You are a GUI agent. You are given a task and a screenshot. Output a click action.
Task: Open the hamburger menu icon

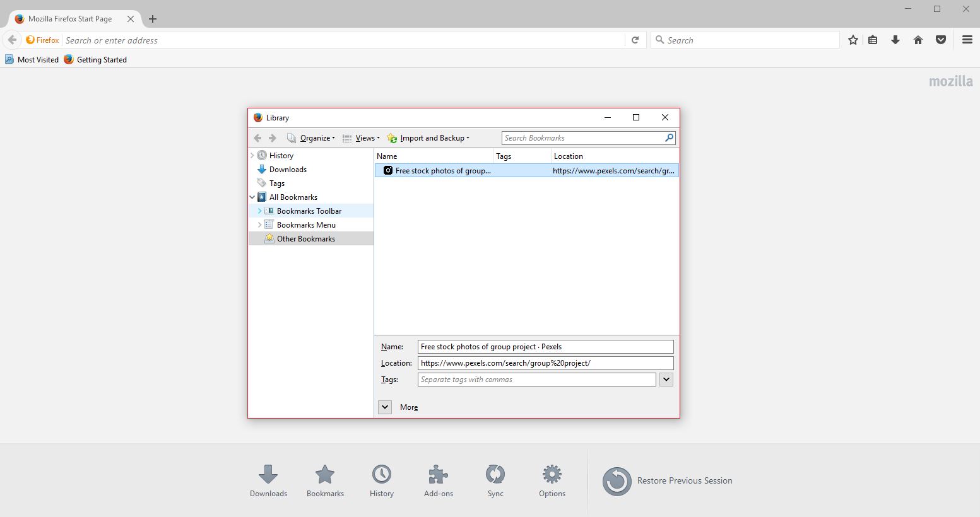point(967,40)
